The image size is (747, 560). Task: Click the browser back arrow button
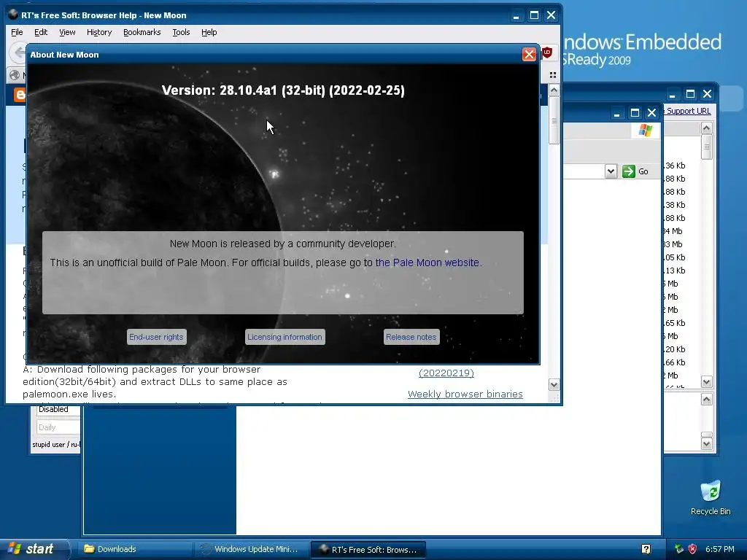(18, 52)
